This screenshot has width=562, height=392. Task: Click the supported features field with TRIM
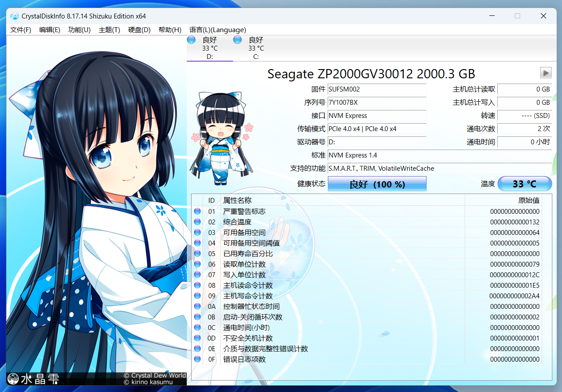tap(440, 169)
